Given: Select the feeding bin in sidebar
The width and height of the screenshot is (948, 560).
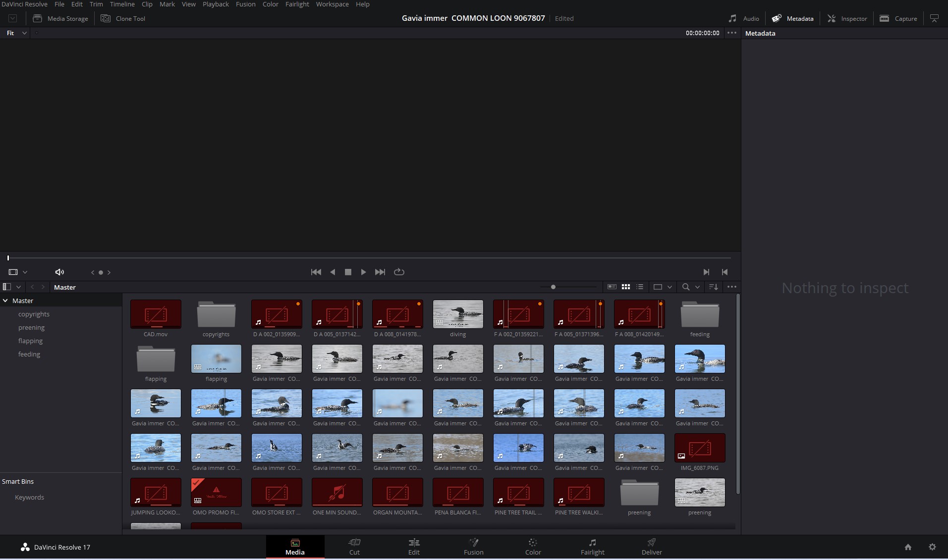Looking at the screenshot, I should pyautogui.click(x=29, y=354).
